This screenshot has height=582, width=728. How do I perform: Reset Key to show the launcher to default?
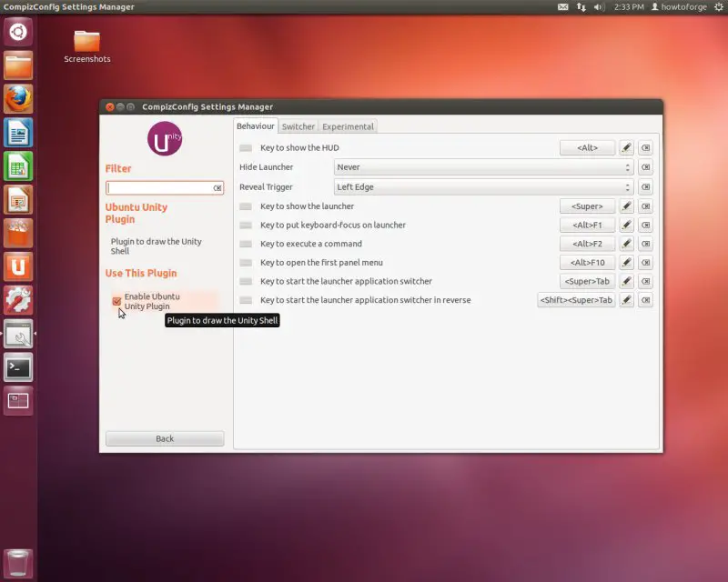tap(645, 206)
